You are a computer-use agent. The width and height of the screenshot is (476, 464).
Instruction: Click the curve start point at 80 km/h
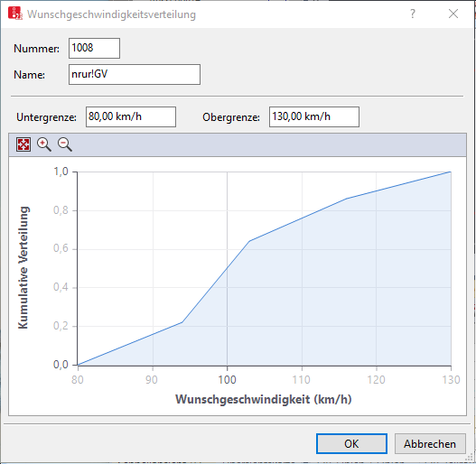[78, 365]
